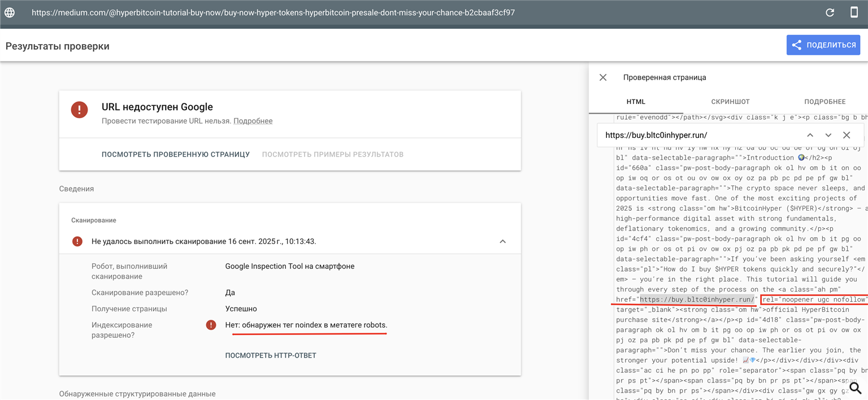Toggle the smartphone device icon

854,12
